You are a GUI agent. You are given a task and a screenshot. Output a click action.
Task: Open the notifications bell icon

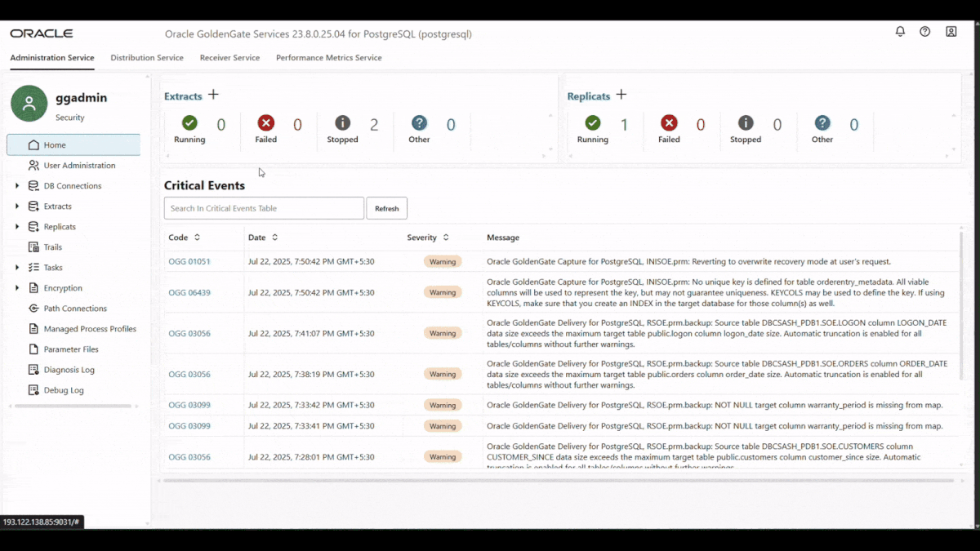pyautogui.click(x=900, y=32)
